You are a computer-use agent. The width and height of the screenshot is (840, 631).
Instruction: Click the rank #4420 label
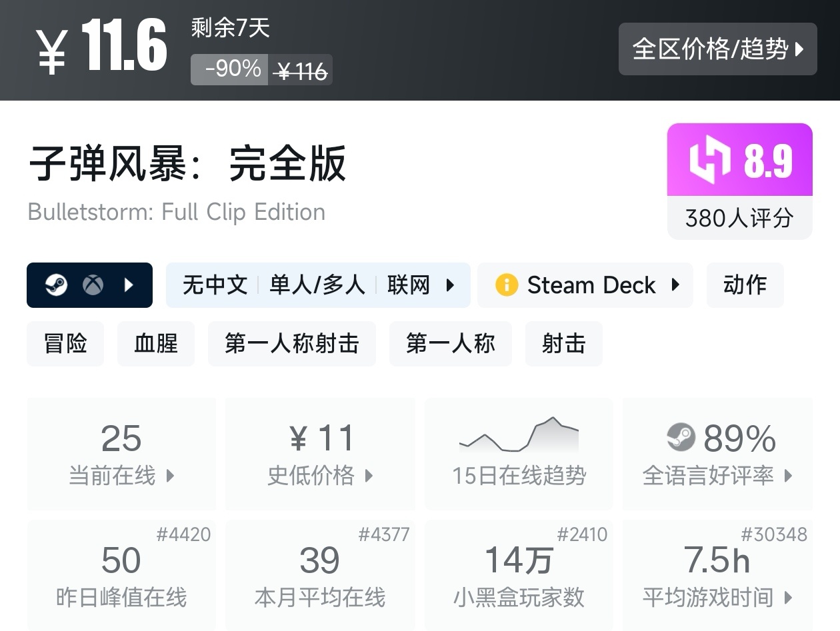click(183, 534)
